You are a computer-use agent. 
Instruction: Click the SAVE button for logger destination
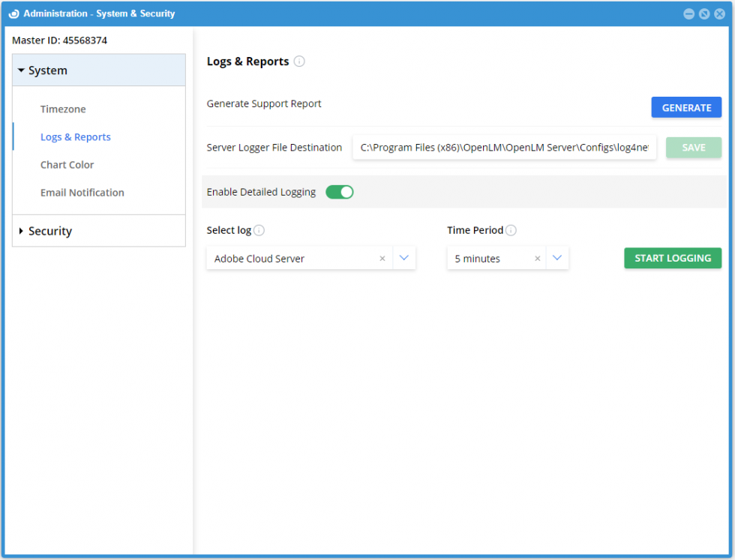tap(693, 148)
